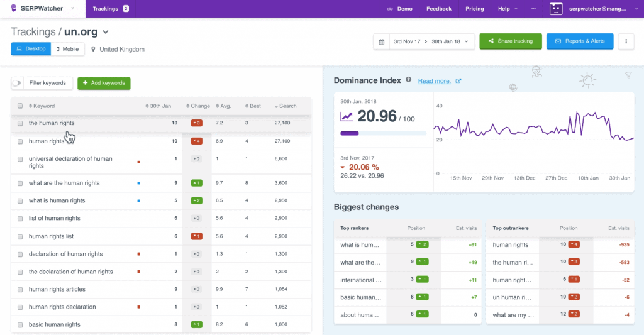Image resolution: width=644 pixels, height=335 pixels.
Task: Click the red down arrow beside 20.06 %
Action: pyautogui.click(x=343, y=167)
